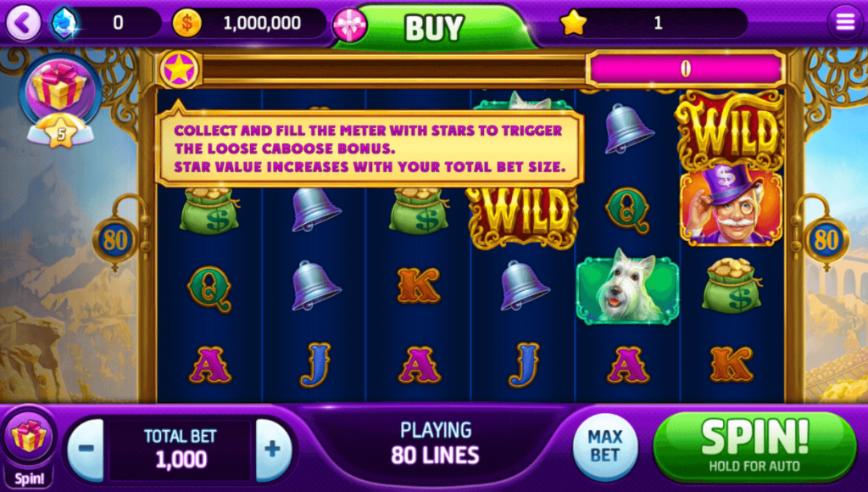This screenshot has width=868, height=492.
Task: Tap the back arrow icon
Action: pyautogui.click(x=23, y=23)
